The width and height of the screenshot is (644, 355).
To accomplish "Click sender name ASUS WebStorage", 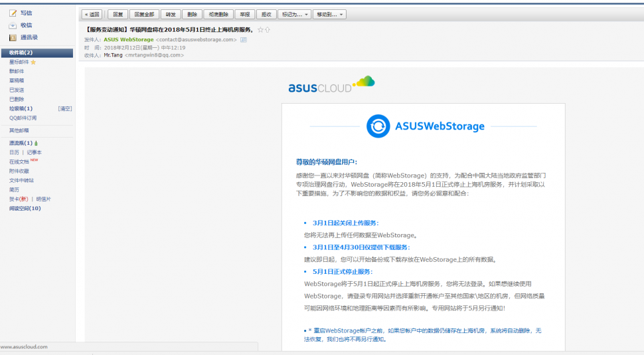I will 129,40.
